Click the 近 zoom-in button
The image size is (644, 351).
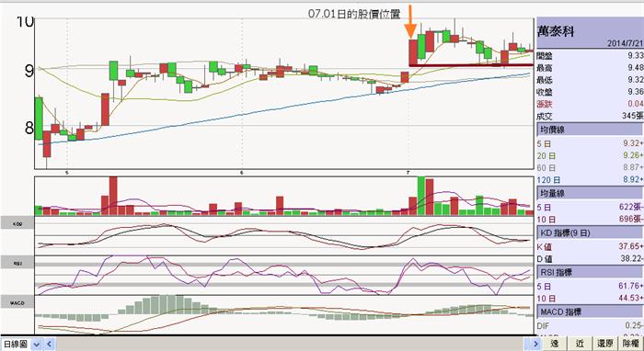[x=579, y=344]
